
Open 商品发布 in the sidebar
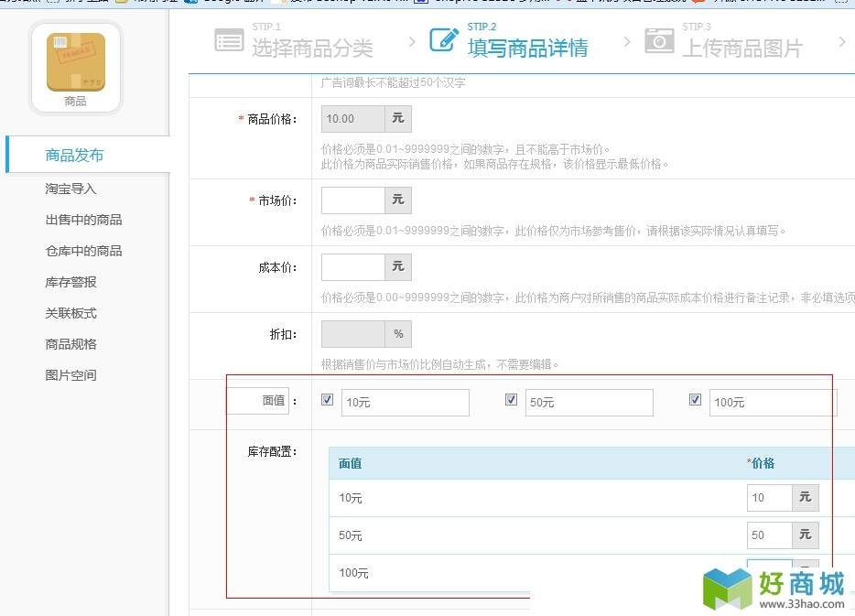click(x=74, y=156)
